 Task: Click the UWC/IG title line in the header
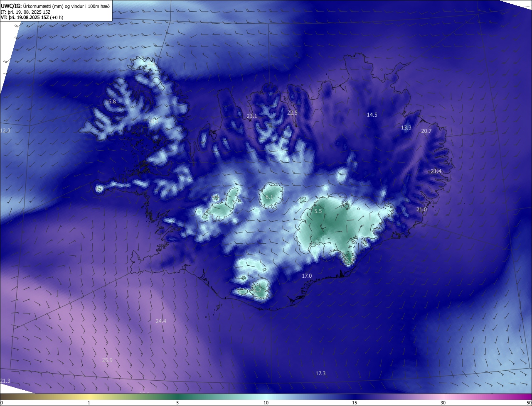[55, 6]
